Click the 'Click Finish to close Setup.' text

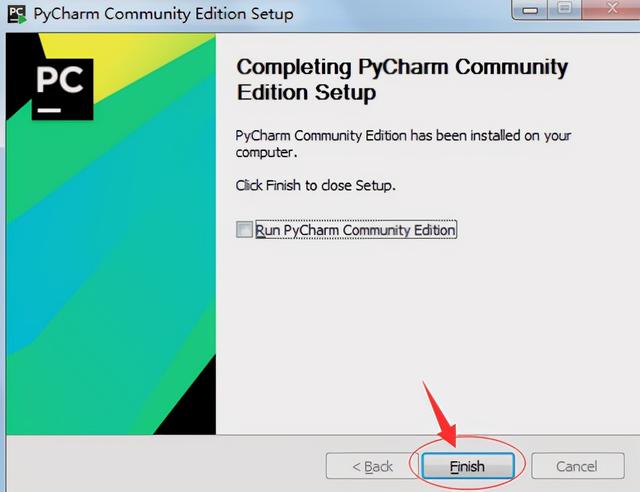pos(316,185)
